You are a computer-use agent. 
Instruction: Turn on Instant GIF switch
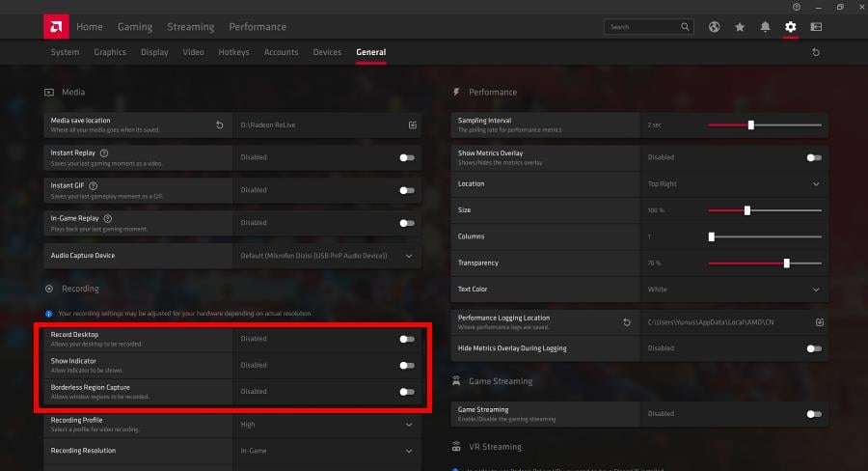[x=407, y=190]
